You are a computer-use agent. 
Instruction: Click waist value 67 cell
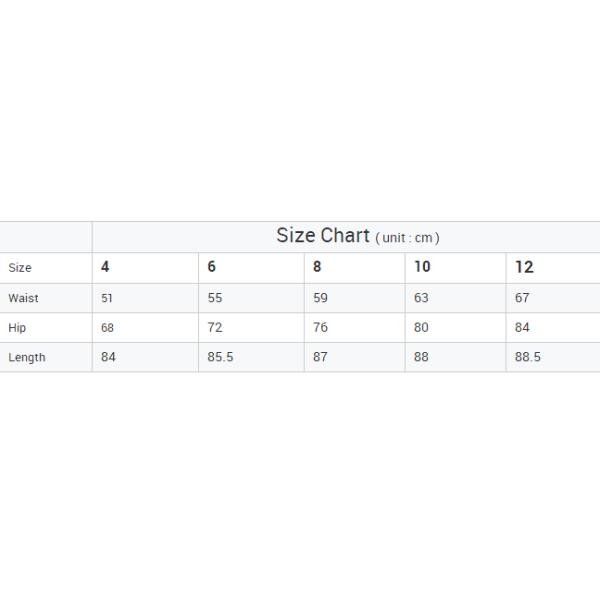click(x=522, y=298)
